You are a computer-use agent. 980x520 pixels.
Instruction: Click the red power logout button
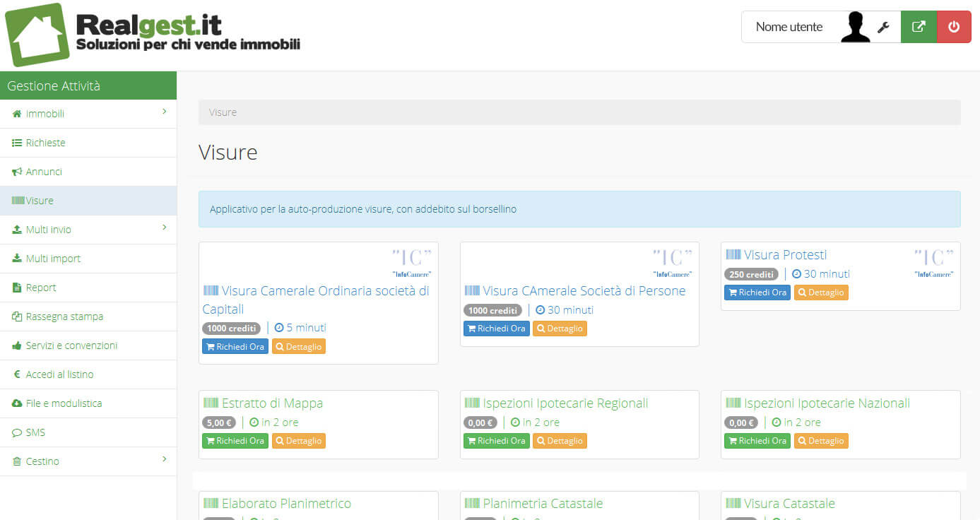coord(954,27)
